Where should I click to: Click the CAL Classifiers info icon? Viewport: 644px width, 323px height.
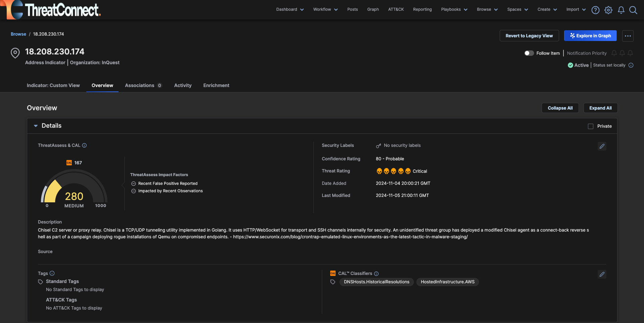[376, 274]
